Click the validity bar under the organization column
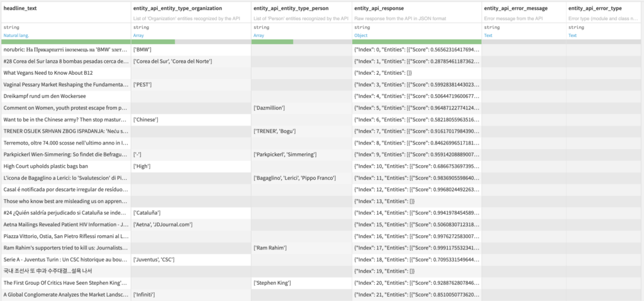The width and height of the screenshot is (644, 301). [x=191, y=42]
